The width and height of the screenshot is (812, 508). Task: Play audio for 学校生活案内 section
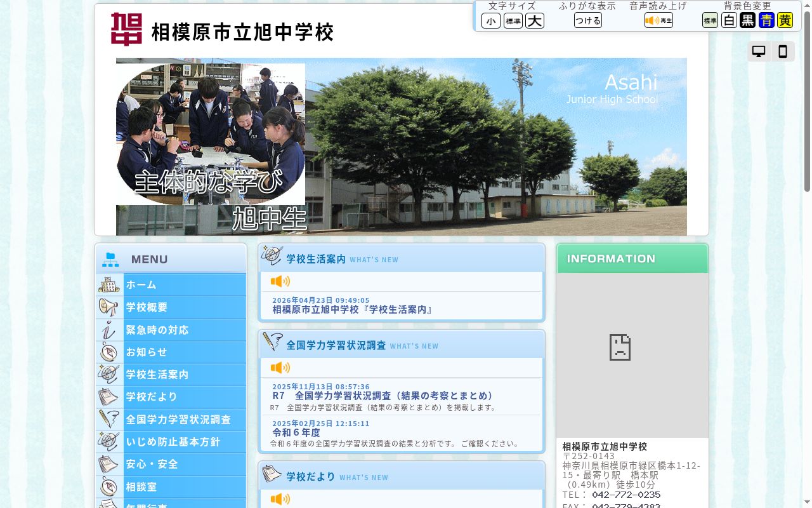tap(280, 281)
